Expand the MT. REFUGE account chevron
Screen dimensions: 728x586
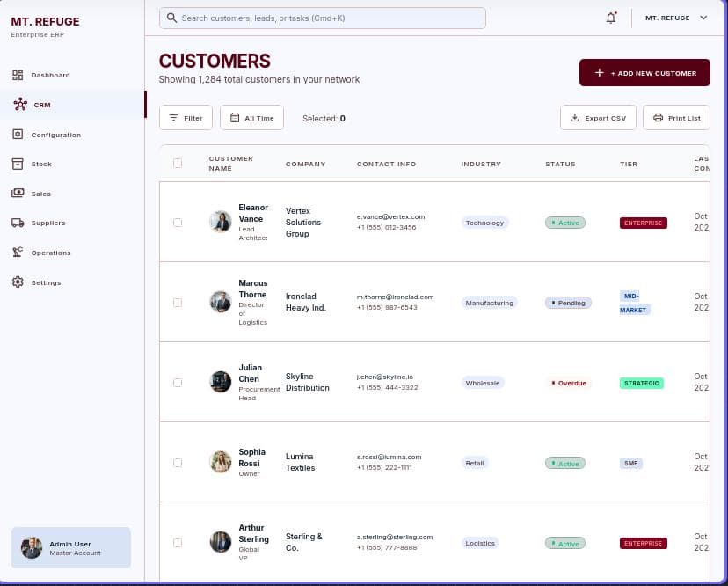(x=703, y=18)
